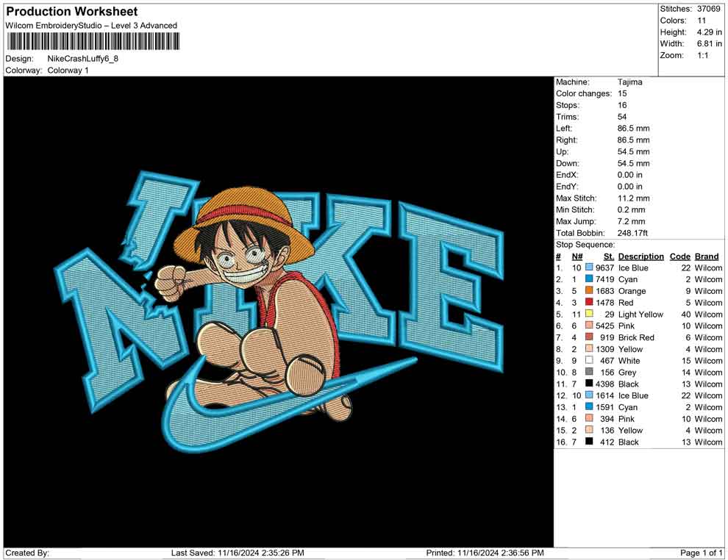This screenshot has height=560, width=728.
Task: Select the Red color swatch in stop 4
Action: (589, 302)
